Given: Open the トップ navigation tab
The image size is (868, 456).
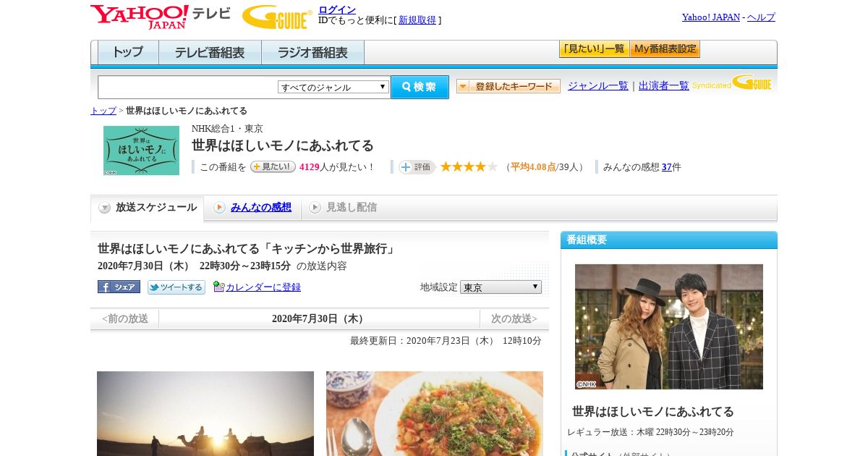Looking at the screenshot, I should click(x=128, y=53).
